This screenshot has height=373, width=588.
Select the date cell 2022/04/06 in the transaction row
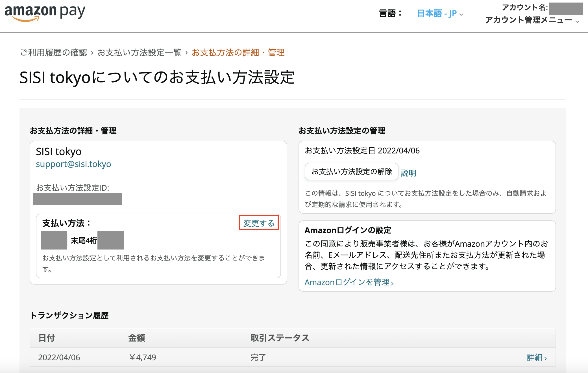[x=59, y=357]
